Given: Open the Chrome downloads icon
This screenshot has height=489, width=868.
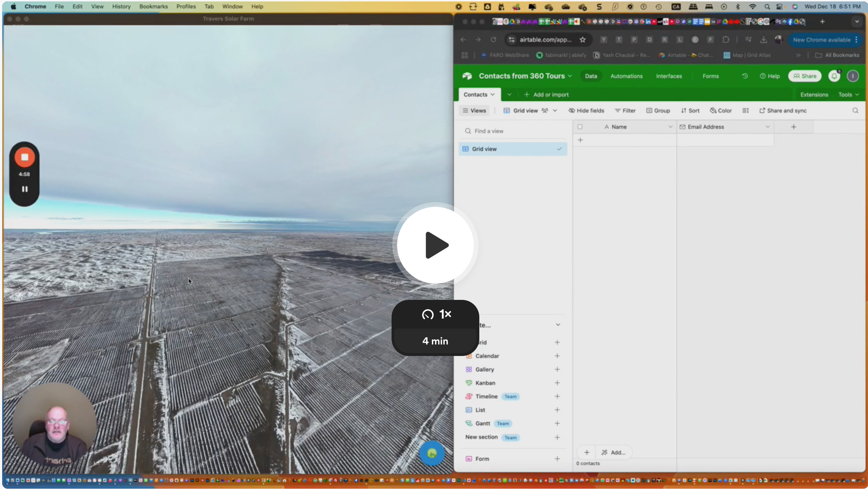Looking at the screenshot, I should coord(763,40).
